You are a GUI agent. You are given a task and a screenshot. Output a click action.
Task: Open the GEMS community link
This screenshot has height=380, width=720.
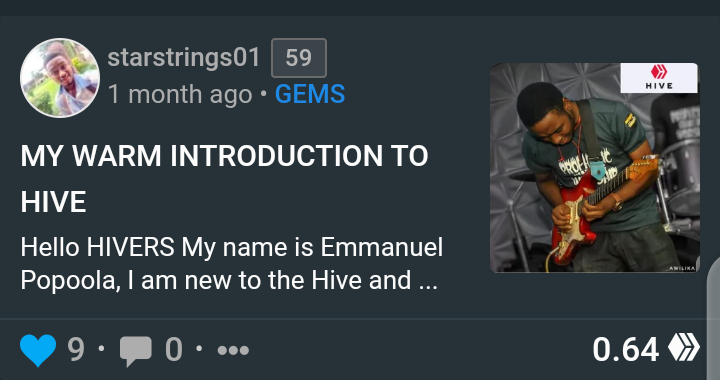(310, 94)
